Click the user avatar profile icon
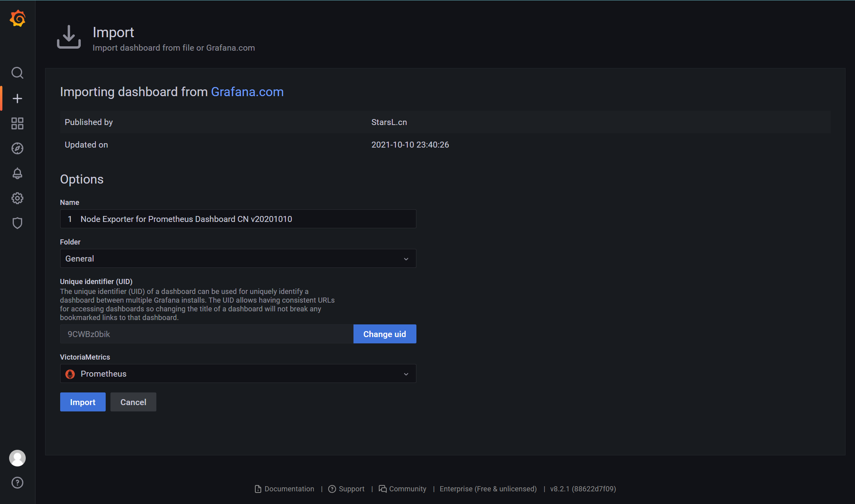Viewport: 855px width, 504px height. [x=17, y=458]
